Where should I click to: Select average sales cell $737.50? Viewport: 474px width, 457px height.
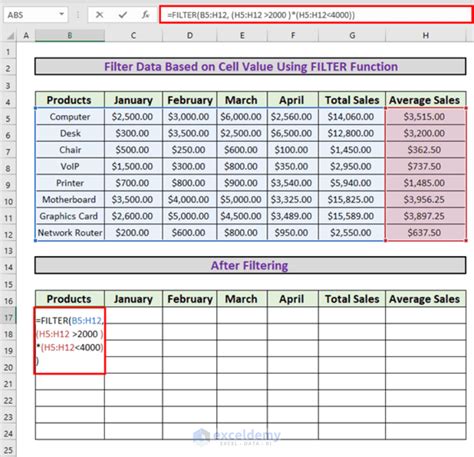426,166
